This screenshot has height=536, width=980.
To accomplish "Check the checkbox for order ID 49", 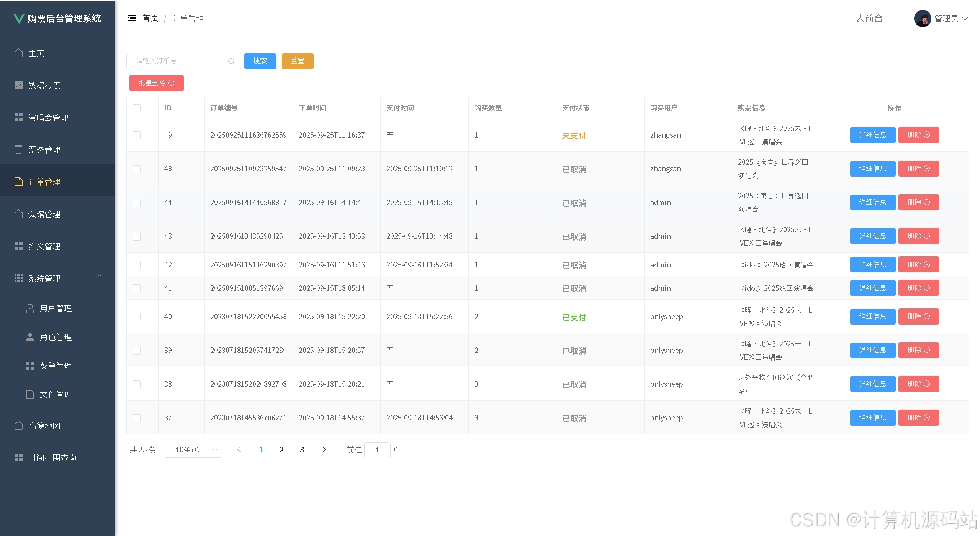I will pos(136,135).
